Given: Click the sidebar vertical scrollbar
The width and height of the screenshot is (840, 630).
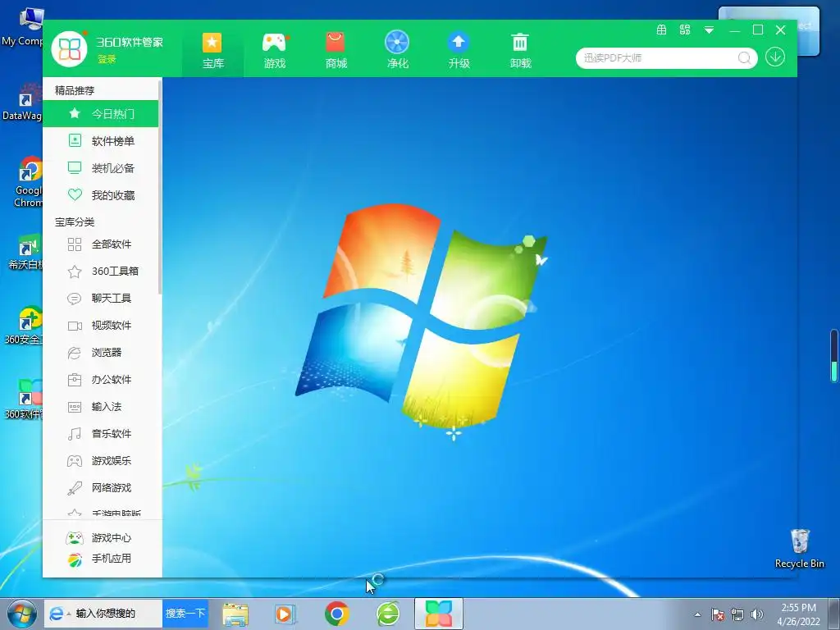Looking at the screenshot, I should (x=160, y=186).
